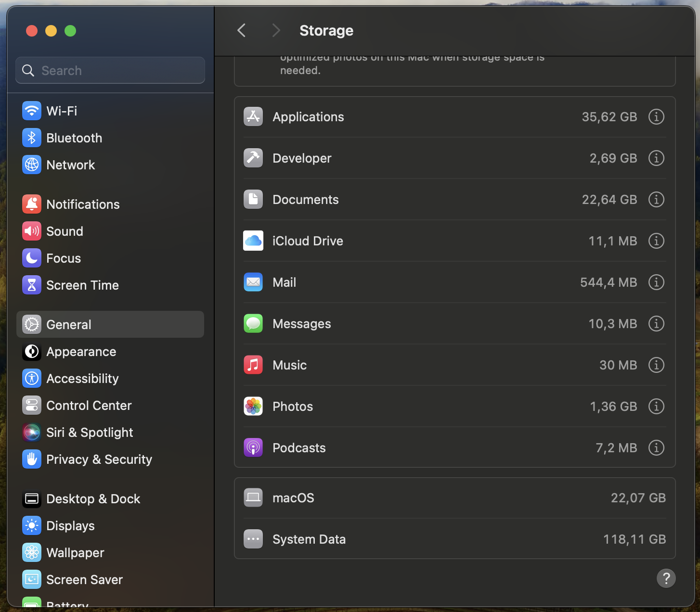700x612 pixels.
Task: Click the Screen Time hourglass icon
Action: pos(32,285)
